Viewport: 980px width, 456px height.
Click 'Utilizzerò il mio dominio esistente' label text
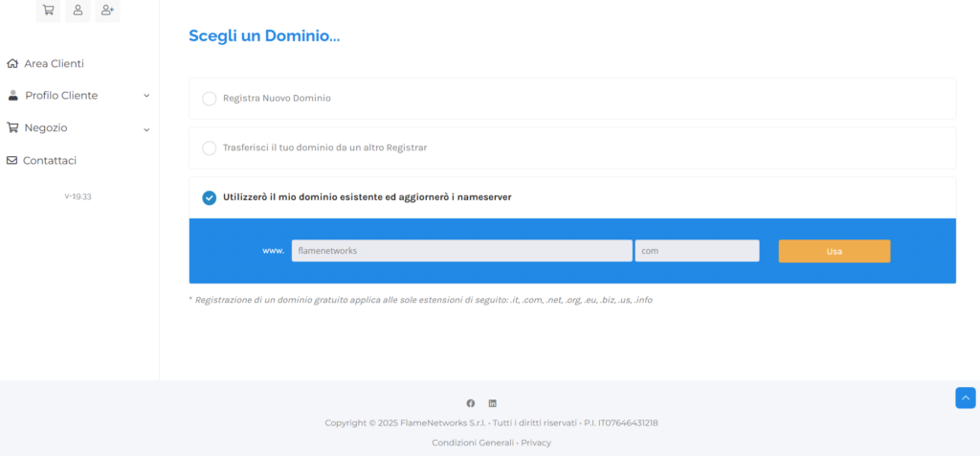coord(367,197)
